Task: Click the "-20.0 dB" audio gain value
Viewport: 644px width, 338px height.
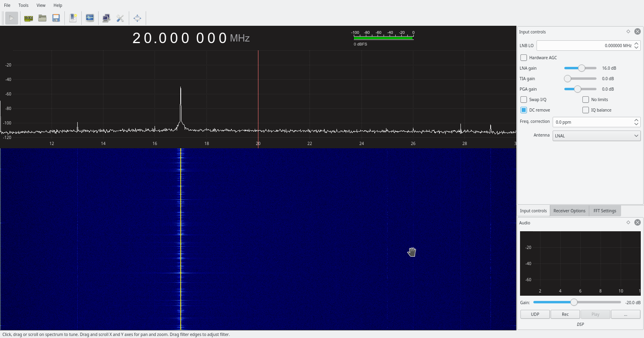Action: coord(633,303)
